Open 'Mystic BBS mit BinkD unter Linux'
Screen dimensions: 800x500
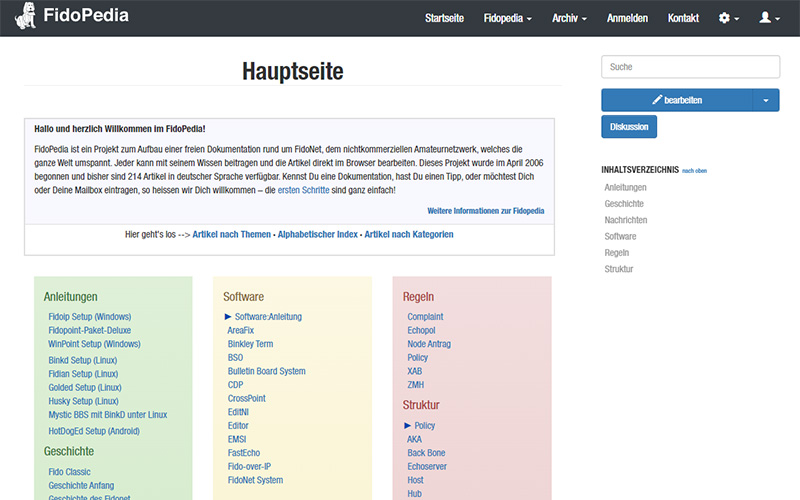(108, 415)
